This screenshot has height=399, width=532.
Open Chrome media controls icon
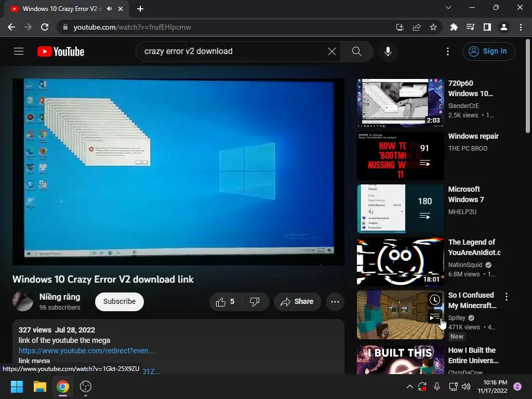tap(471, 27)
